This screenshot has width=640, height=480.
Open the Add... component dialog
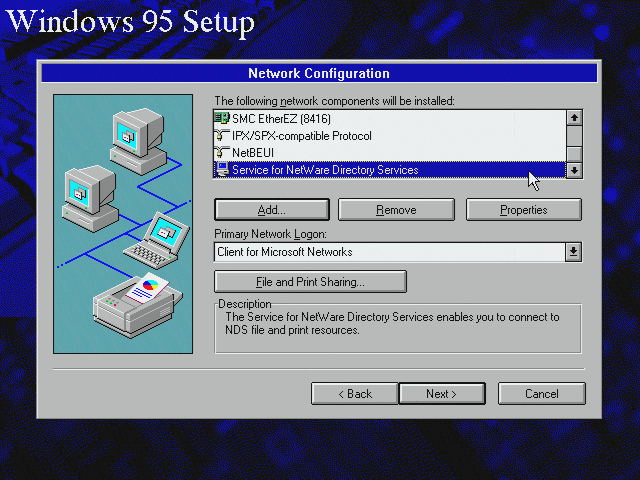point(272,210)
